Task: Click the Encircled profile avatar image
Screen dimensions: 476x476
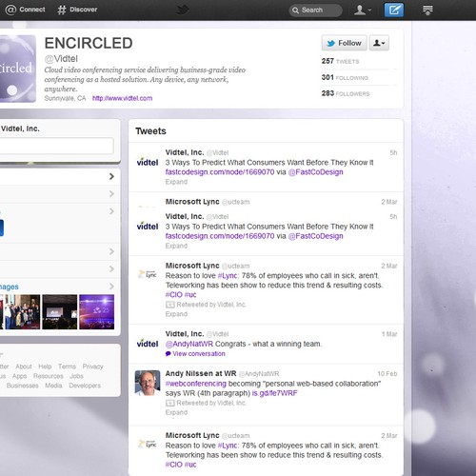Action: [17, 69]
